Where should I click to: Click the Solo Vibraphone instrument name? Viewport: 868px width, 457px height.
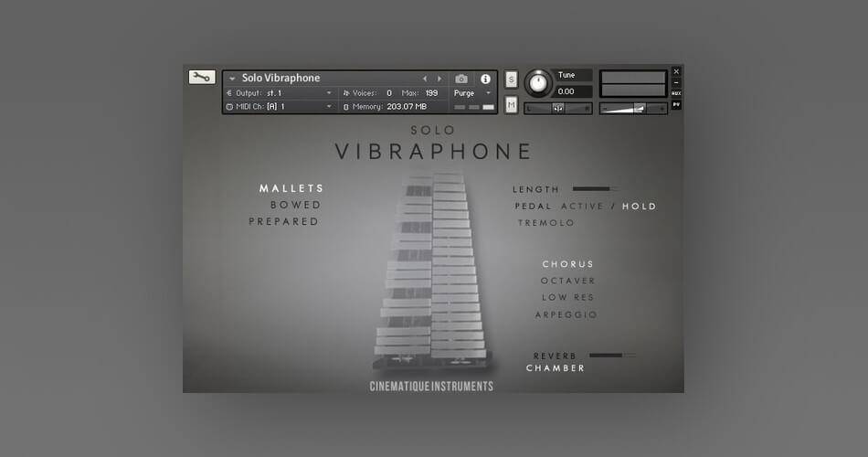[x=281, y=78]
